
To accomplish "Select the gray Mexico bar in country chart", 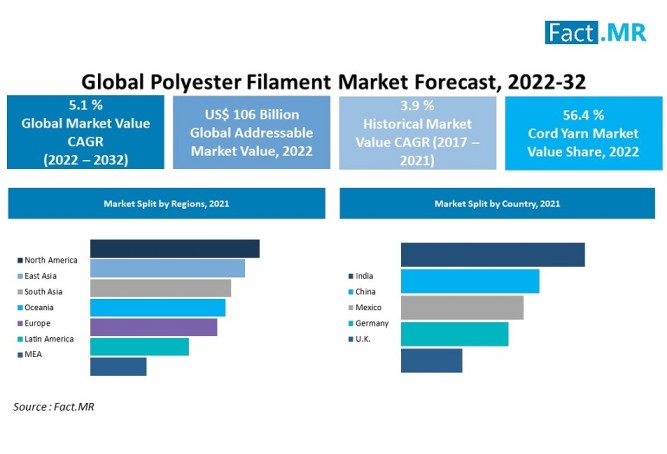I will point(462,307).
